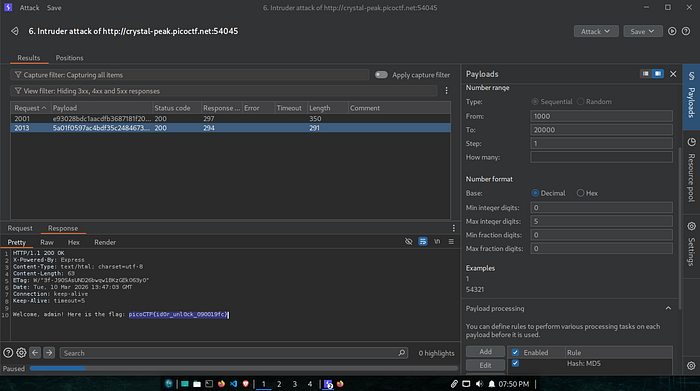
Task: Switch Payloads panel to the docked side layout icon
Action: 658,74
